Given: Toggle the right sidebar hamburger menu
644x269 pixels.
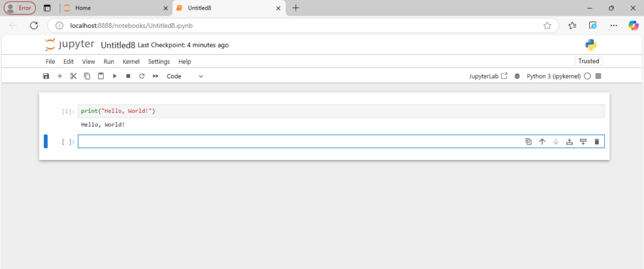Looking at the screenshot, I should click(598, 76).
